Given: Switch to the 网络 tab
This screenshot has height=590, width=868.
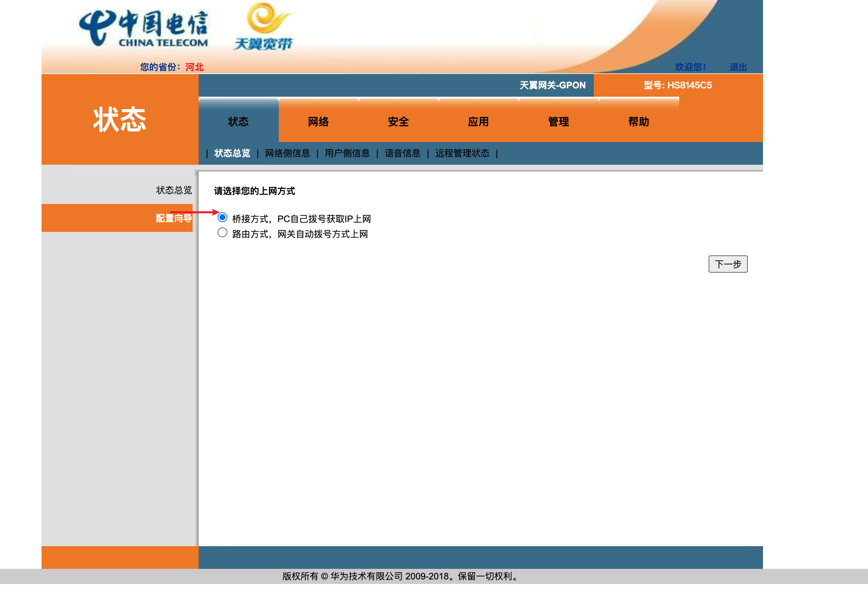Looking at the screenshot, I should [318, 121].
